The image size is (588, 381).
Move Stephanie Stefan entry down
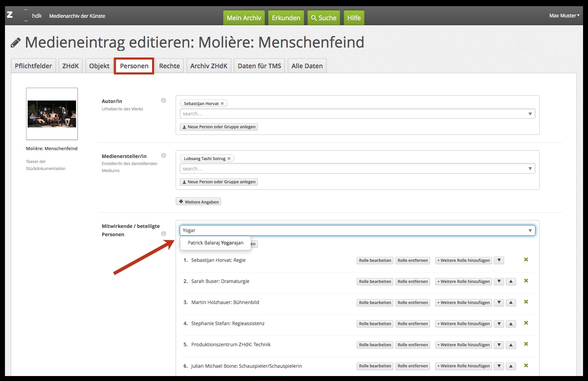point(499,324)
